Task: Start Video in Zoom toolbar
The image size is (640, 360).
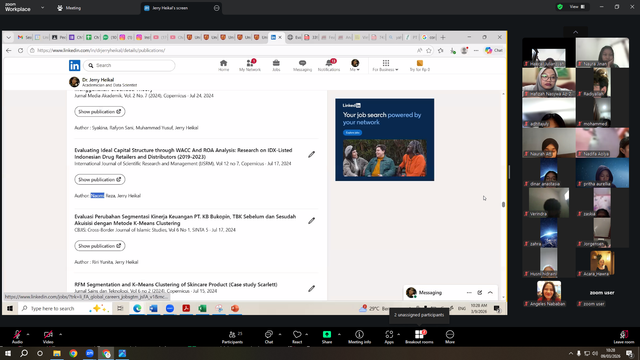Action: [48, 337]
